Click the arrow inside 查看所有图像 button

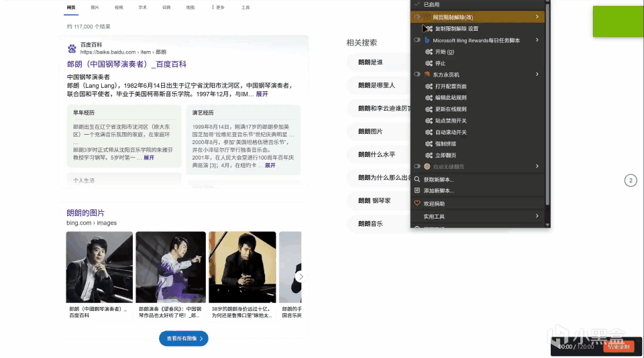click(x=201, y=339)
